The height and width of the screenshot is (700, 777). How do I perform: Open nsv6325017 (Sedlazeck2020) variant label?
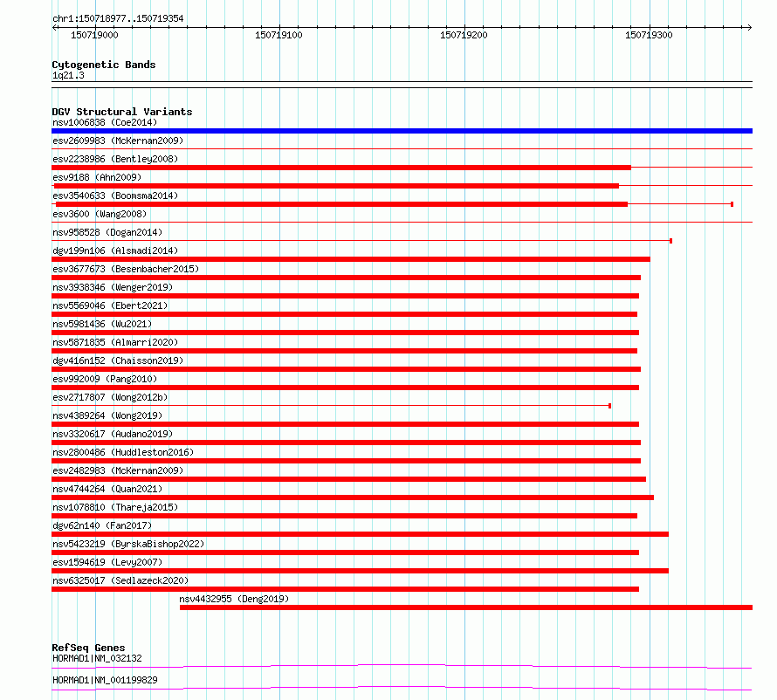[x=120, y=580]
